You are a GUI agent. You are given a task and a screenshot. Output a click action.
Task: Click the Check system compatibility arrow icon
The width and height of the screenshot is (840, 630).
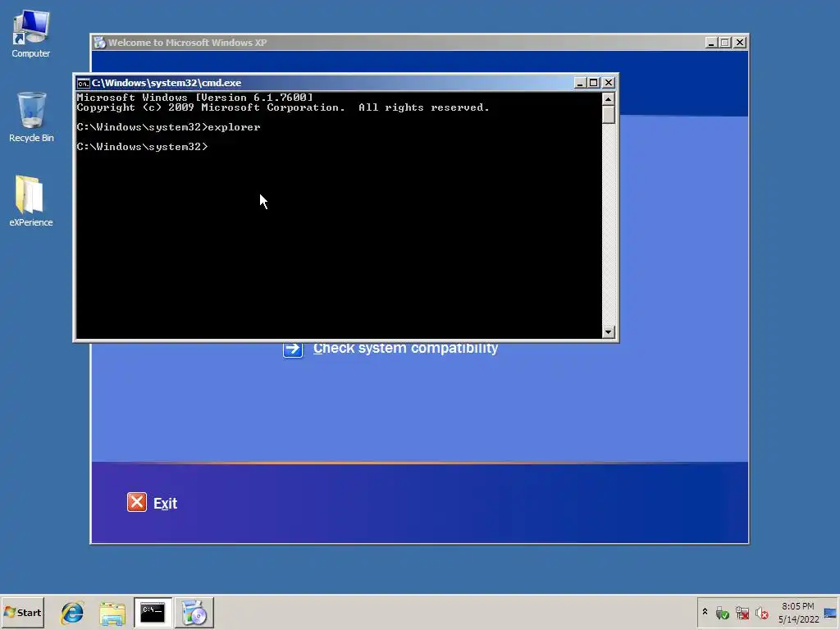(293, 349)
